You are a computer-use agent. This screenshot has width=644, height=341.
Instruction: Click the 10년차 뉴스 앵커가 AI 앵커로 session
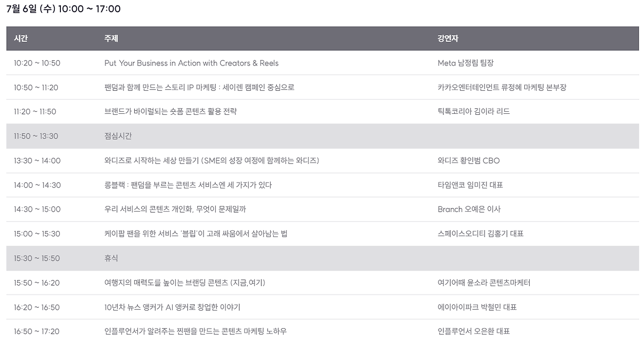point(176,307)
